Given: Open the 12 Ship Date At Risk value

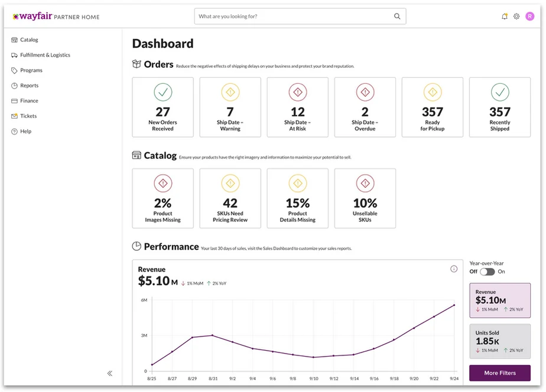Looking at the screenshot, I should coord(298,112).
